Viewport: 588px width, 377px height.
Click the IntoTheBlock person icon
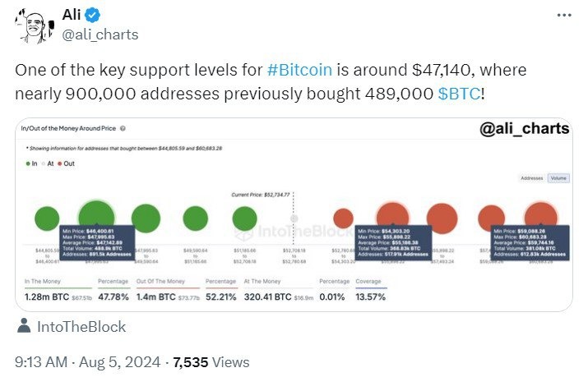23,327
